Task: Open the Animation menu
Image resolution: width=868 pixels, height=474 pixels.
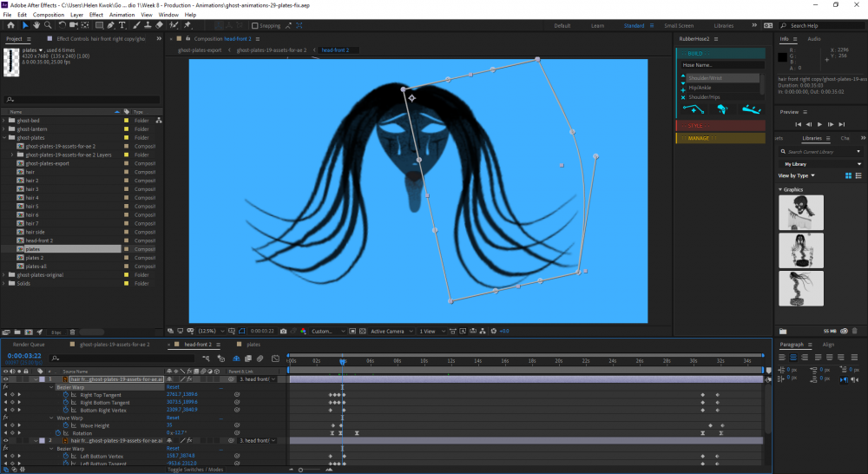Action: tap(122, 15)
